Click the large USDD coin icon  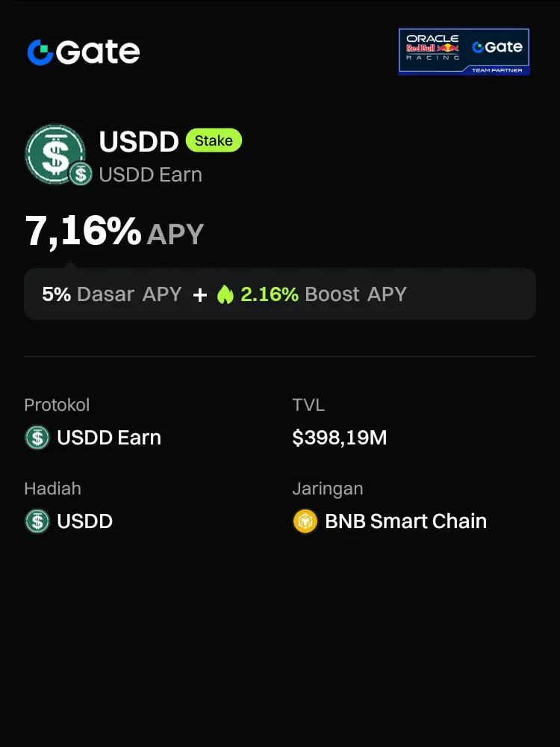55,153
